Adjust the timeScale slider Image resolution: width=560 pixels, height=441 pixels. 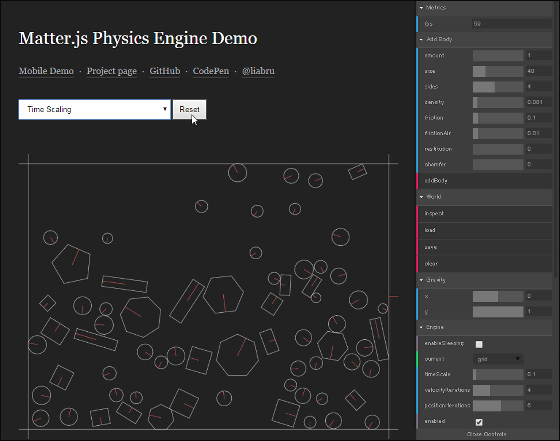pos(498,375)
